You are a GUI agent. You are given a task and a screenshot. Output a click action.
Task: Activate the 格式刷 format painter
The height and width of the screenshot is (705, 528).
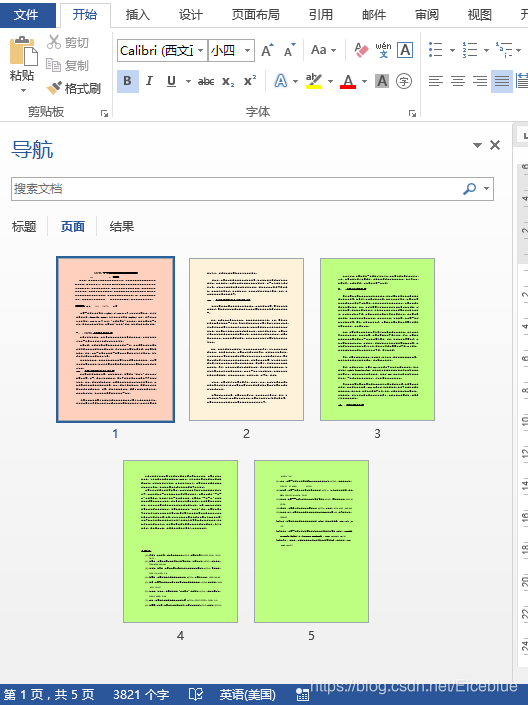(x=73, y=88)
